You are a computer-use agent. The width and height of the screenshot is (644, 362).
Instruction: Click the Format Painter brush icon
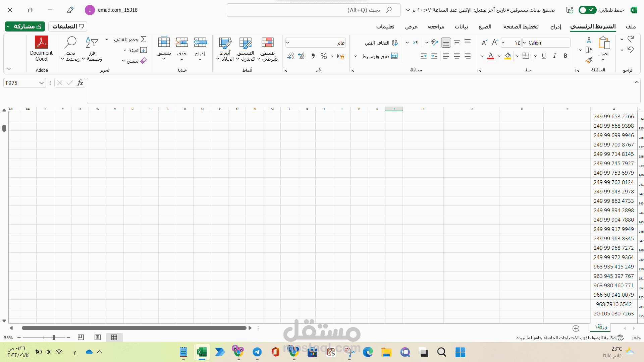coord(589,60)
